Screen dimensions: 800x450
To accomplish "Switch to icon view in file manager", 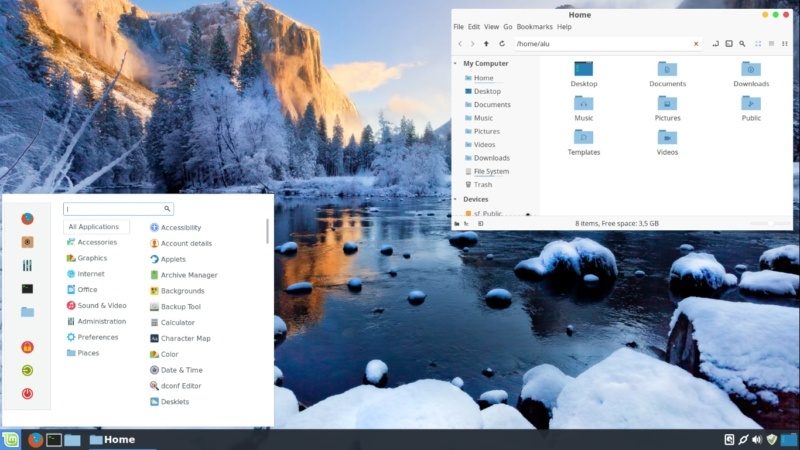I will tap(758, 44).
